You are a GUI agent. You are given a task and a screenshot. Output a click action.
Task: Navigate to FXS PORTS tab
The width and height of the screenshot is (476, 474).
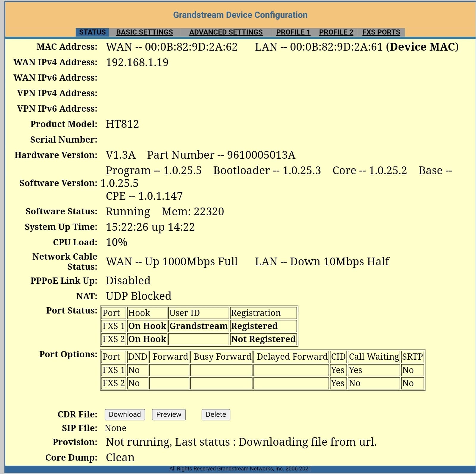pos(381,32)
